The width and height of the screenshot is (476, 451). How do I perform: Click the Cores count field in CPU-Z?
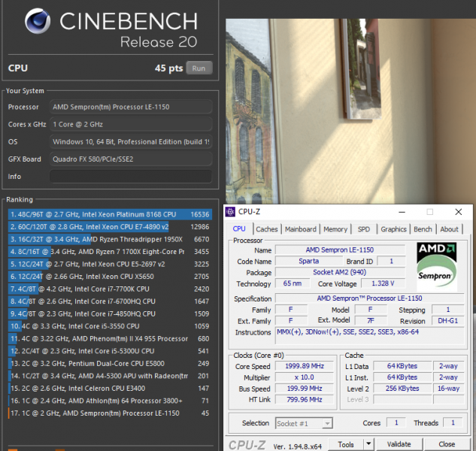tap(396, 422)
